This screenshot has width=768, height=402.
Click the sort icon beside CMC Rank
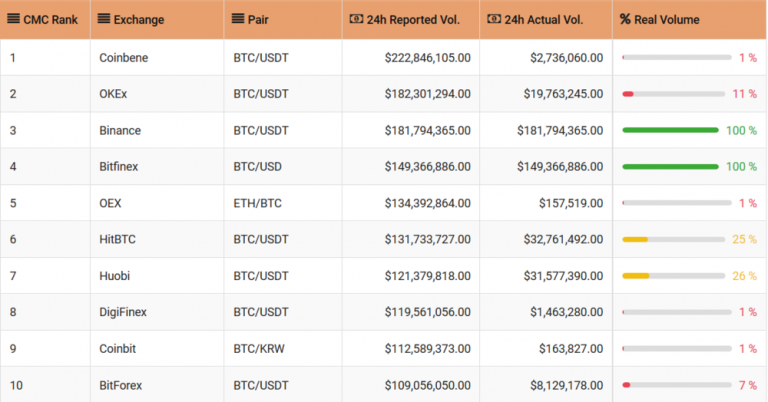[x=14, y=19]
